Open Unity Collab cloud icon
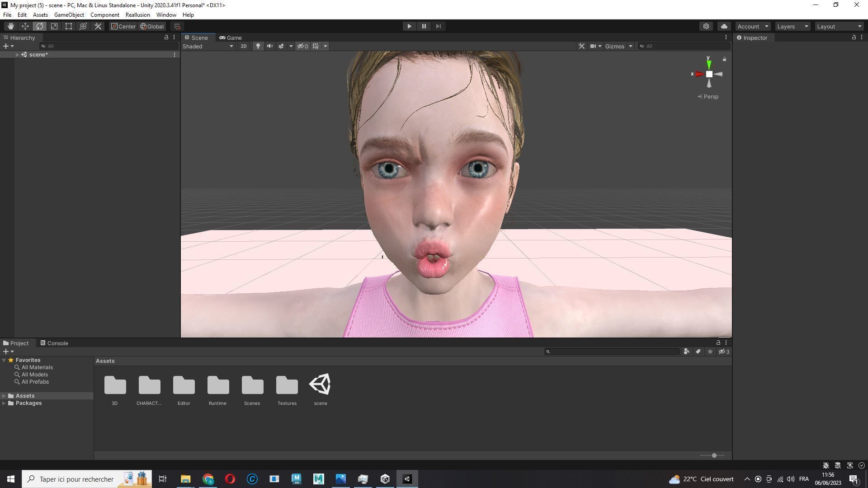The width and height of the screenshot is (868, 488). [x=724, y=26]
